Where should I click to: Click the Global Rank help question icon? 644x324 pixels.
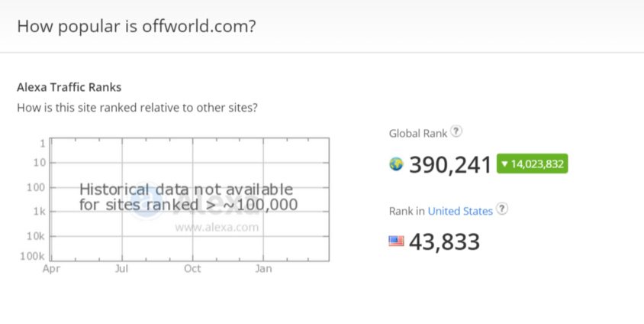point(456,131)
